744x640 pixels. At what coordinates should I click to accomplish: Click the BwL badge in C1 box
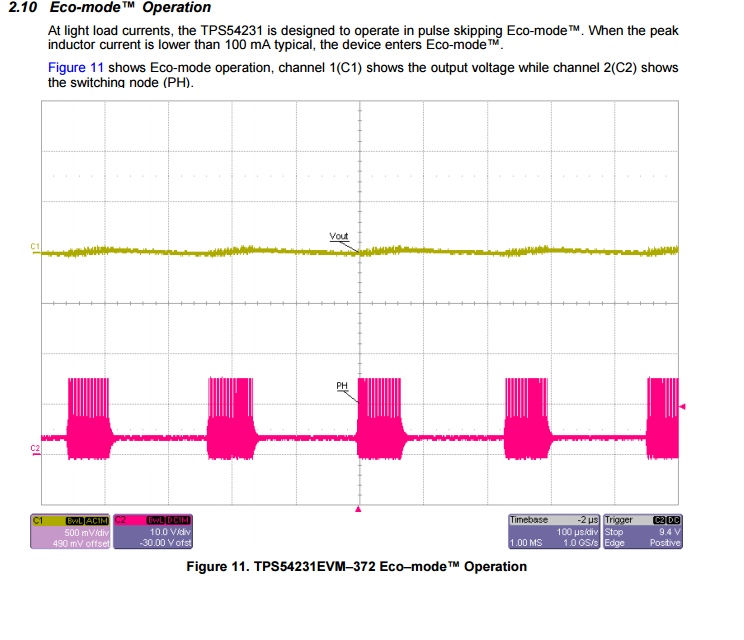click(x=75, y=520)
